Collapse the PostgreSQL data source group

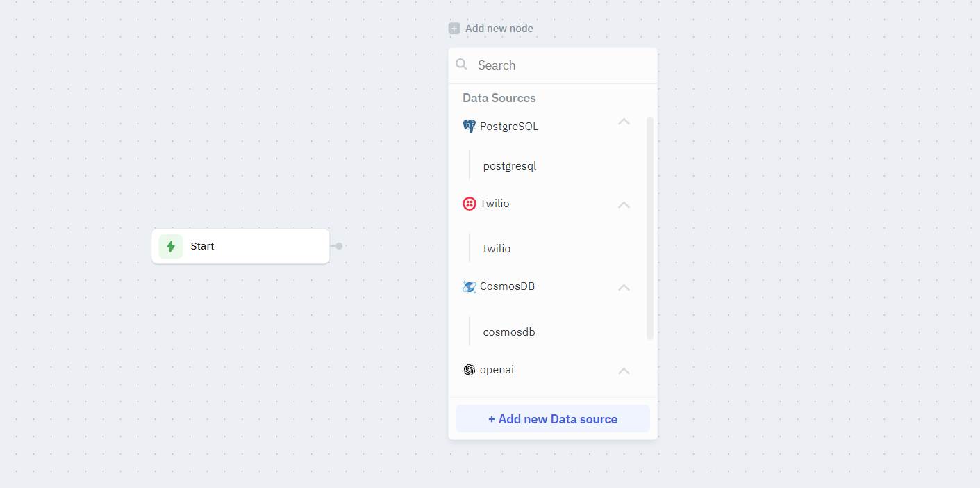(x=624, y=122)
